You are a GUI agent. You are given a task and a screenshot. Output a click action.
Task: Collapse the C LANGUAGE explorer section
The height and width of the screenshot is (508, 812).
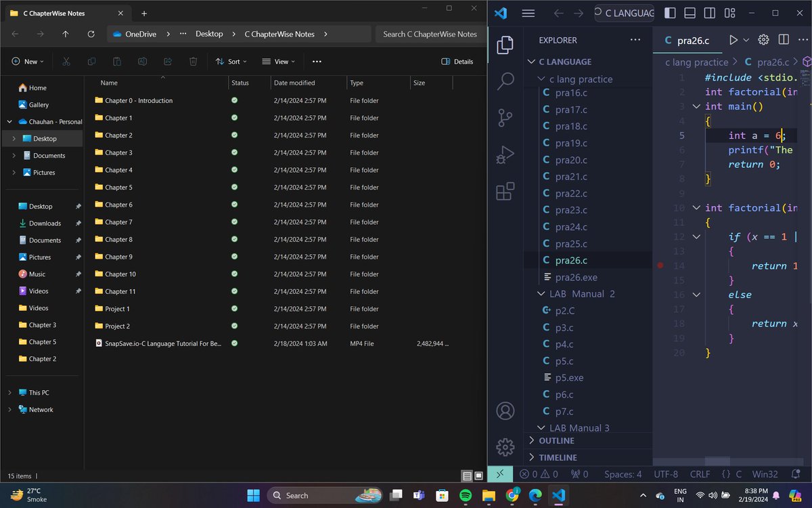pyautogui.click(x=532, y=62)
